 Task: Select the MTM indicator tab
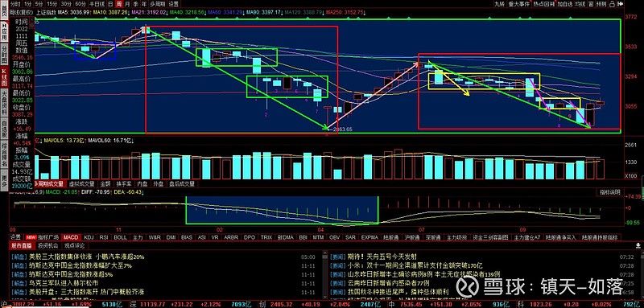(318, 237)
